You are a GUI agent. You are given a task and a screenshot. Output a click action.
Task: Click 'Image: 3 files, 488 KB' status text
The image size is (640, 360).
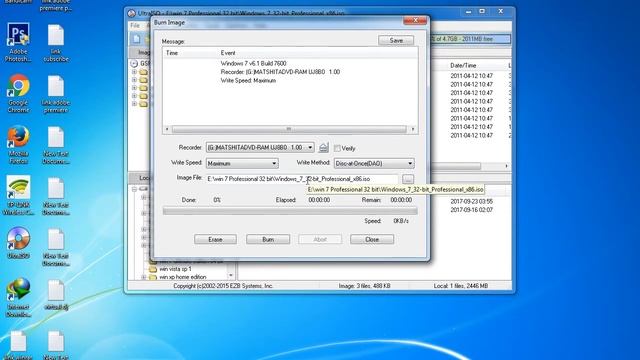(364, 286)
